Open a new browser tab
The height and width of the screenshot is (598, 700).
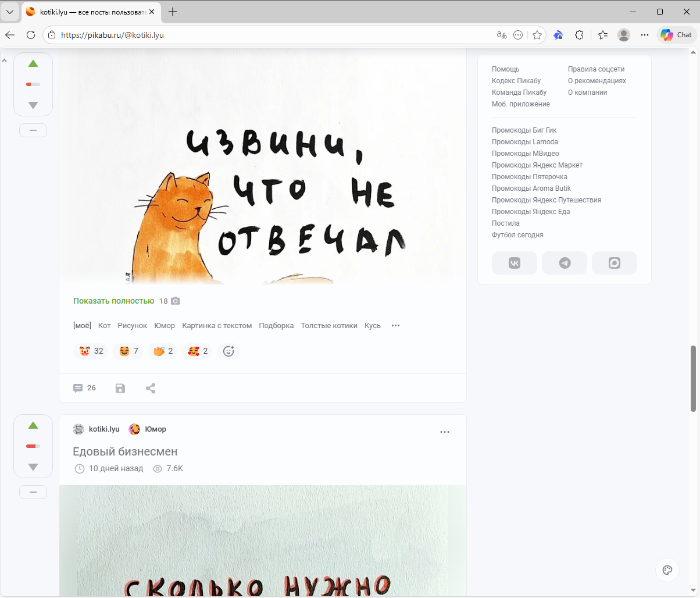click(173, 12)
